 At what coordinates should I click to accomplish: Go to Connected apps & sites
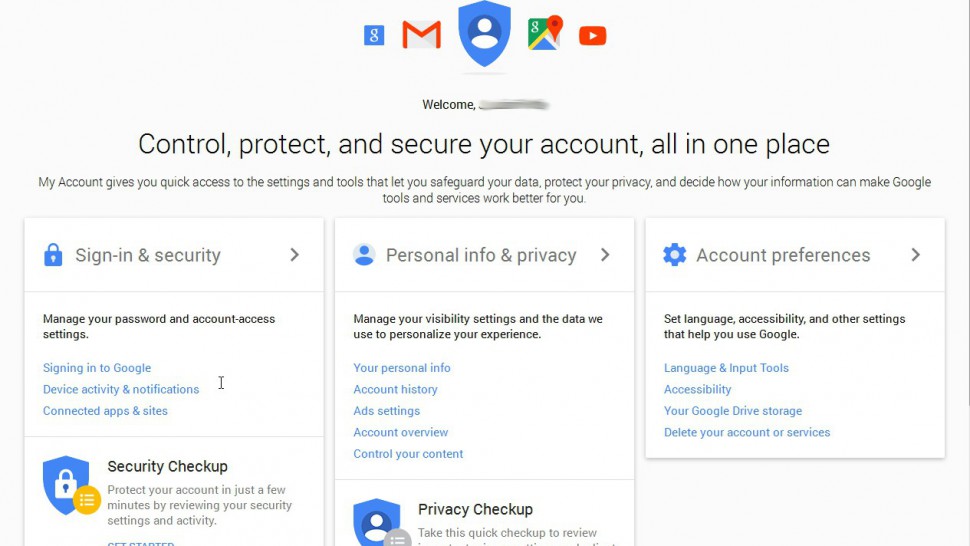coord(105,411)
